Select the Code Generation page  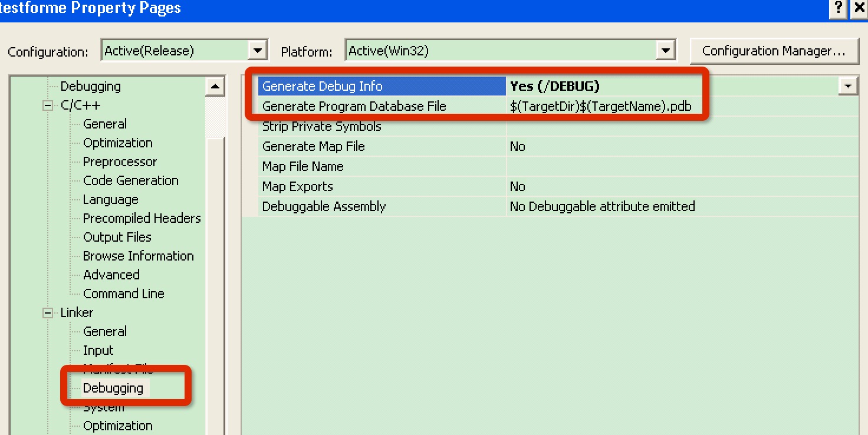pyautogui.click(x=130, y=180)
